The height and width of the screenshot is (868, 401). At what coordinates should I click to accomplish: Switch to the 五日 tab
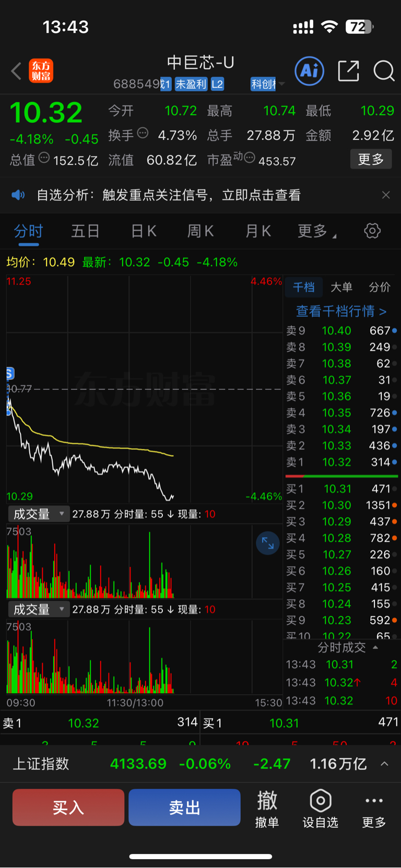(x=85, y=231)
